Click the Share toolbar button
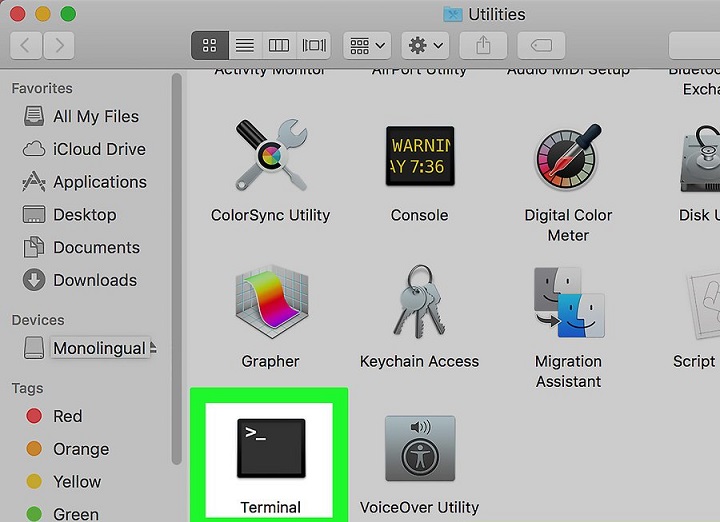720x522 pixels. (483, 45)
